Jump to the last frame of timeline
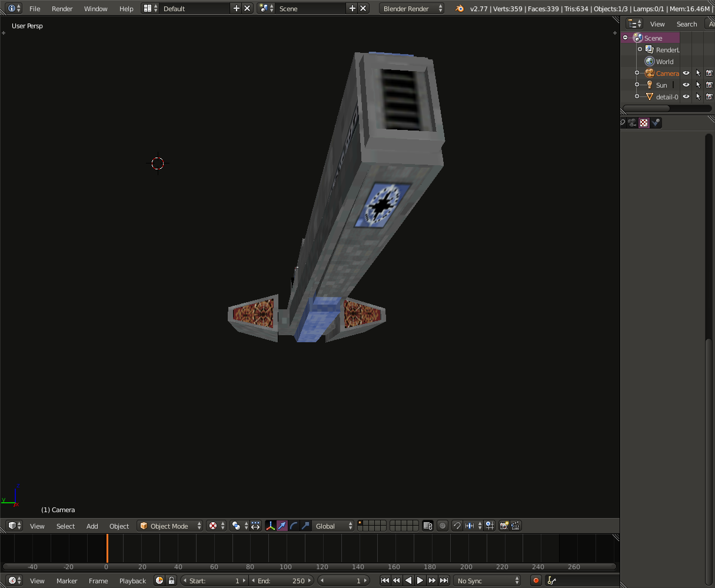This screenshot has width=715, height=588. (444, 580)
